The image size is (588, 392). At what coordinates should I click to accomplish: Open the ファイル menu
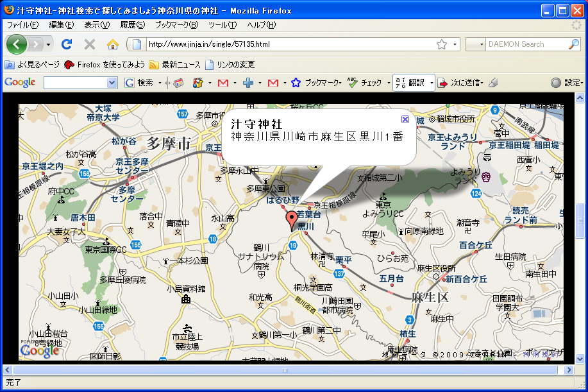coord(22,25)
